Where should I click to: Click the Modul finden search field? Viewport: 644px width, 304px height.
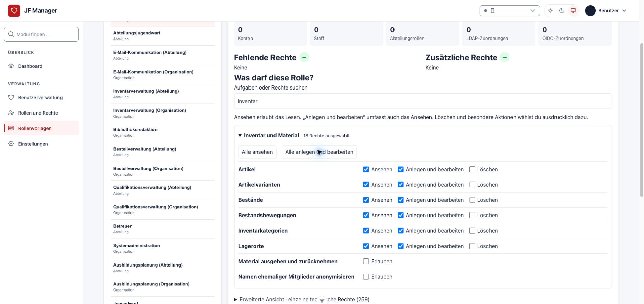tap(41, 34)
